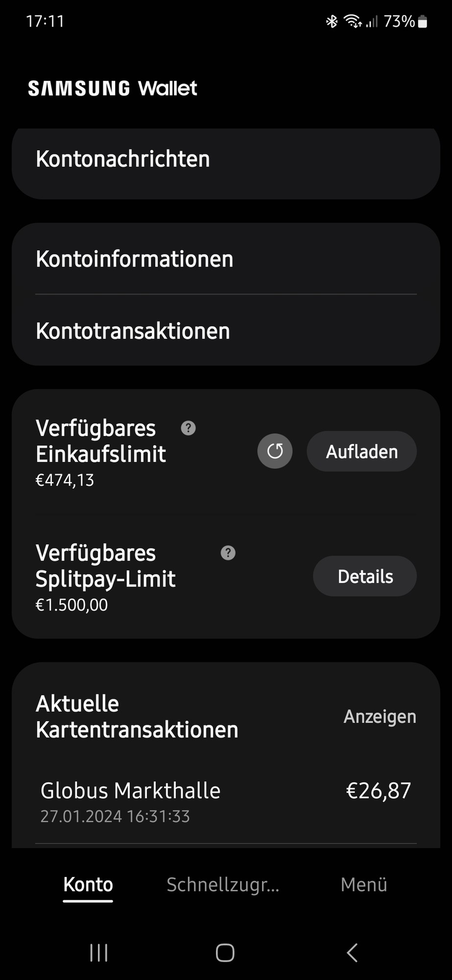The height and width of the screenshot is (980, 452).
Task: Tap the battery status icon
Action: 423,22
